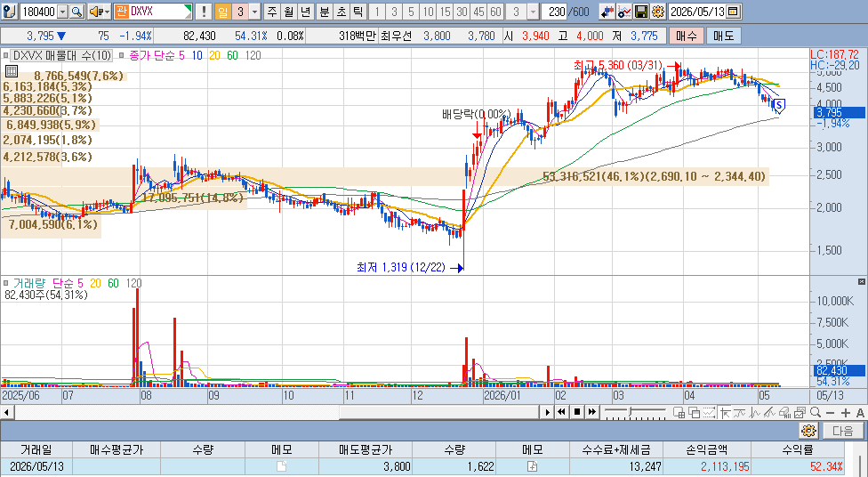Open the chart compare line-graph icon
Viewport: 868px width, 477px height.
[624, 11]
